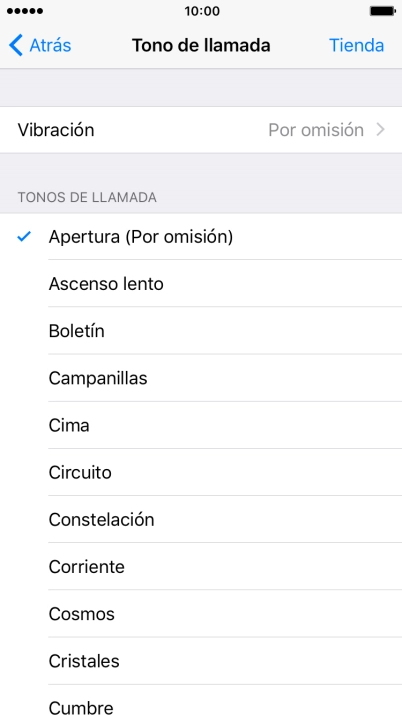Image resolution: width=402 pixels, height=715 pixels.
Task: Pick Circuito as ringtone
Action: [201, 472]
